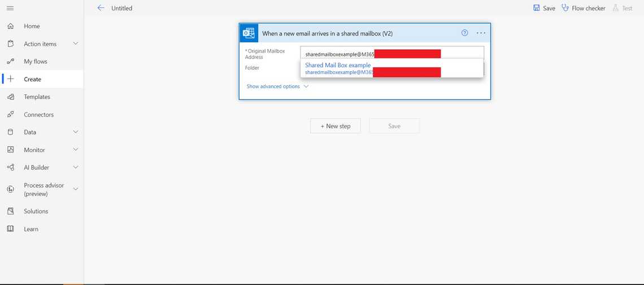The height and width of the screenshot is (285, 644).
Task: Click Process advisor (preview) label
Action: pos(44,189)
